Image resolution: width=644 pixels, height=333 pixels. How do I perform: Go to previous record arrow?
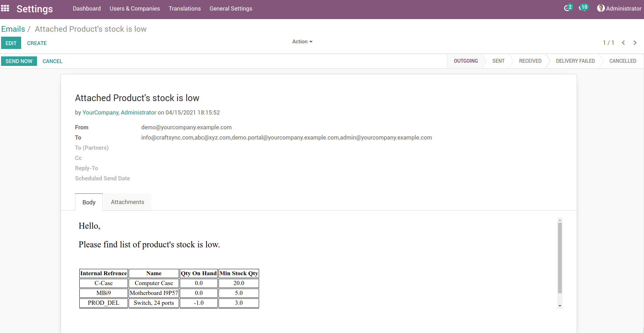pos(623,43)
